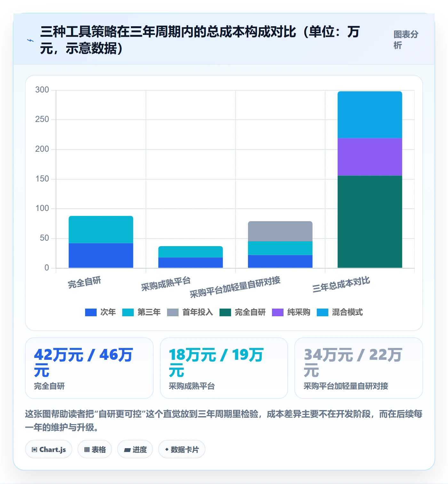This screenshot has height=484, width=448.
Task: Click the 完全自研 x-axis label
Action: [x=84, y=283]
